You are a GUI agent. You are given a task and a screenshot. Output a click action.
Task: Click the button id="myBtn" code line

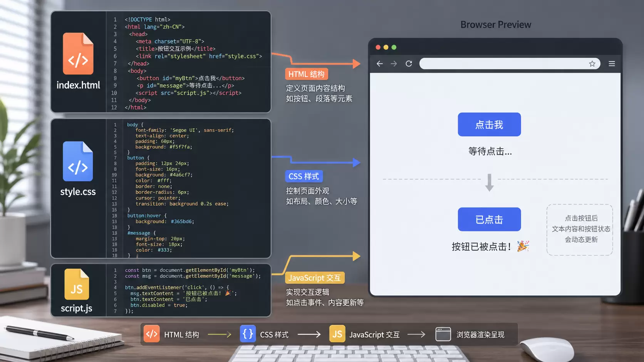pyautogui.click(x=191, y=78)
